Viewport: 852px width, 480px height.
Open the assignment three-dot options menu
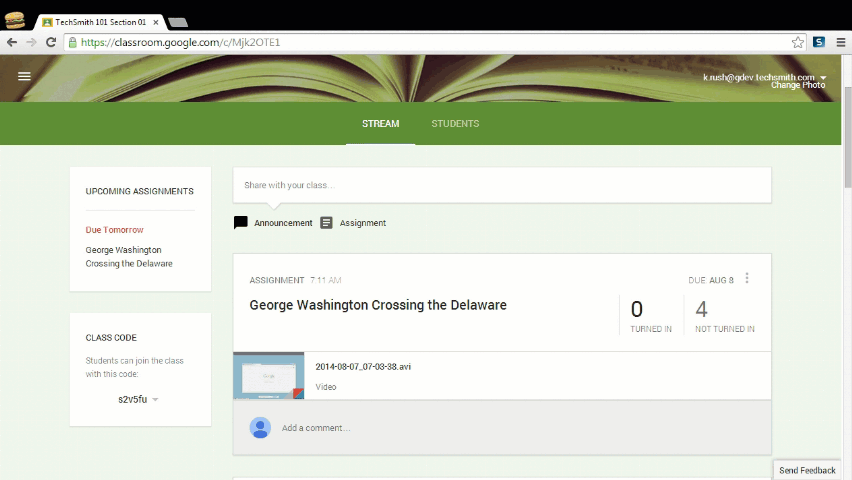[747, 279]
